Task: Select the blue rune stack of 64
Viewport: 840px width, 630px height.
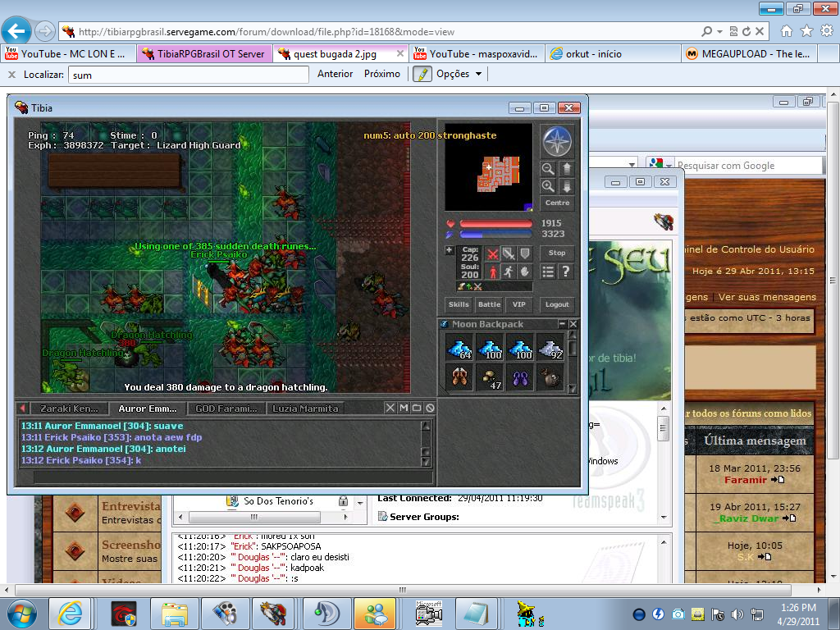Action: click(x=459, y=348)
